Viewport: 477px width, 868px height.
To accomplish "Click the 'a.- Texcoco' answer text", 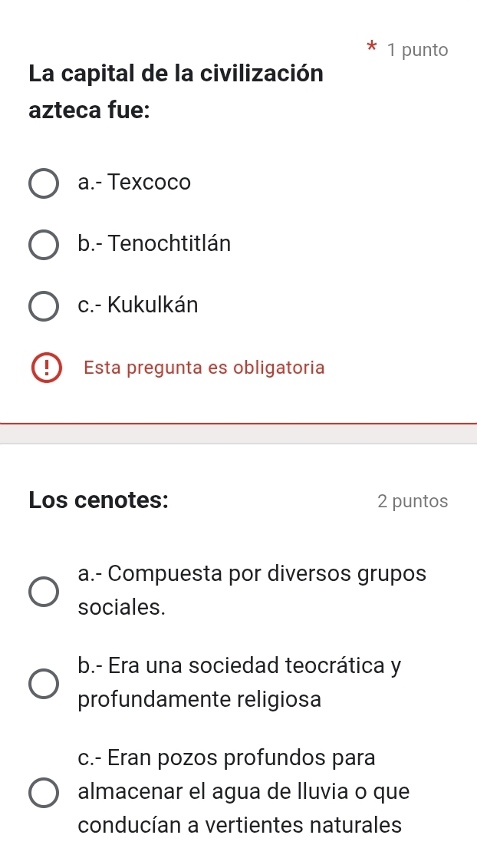I will tap(134, 183).
